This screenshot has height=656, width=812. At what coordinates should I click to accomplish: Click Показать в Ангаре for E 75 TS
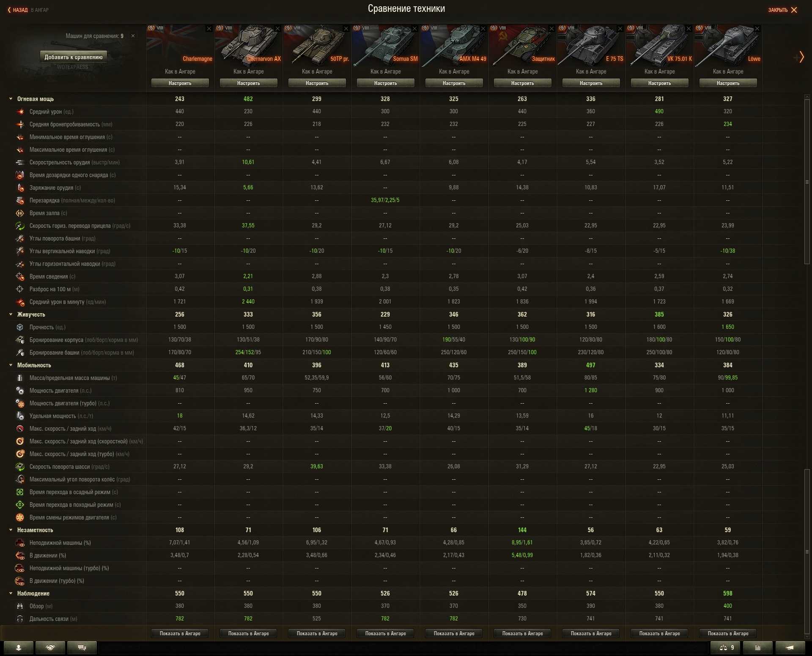[591, 633]
